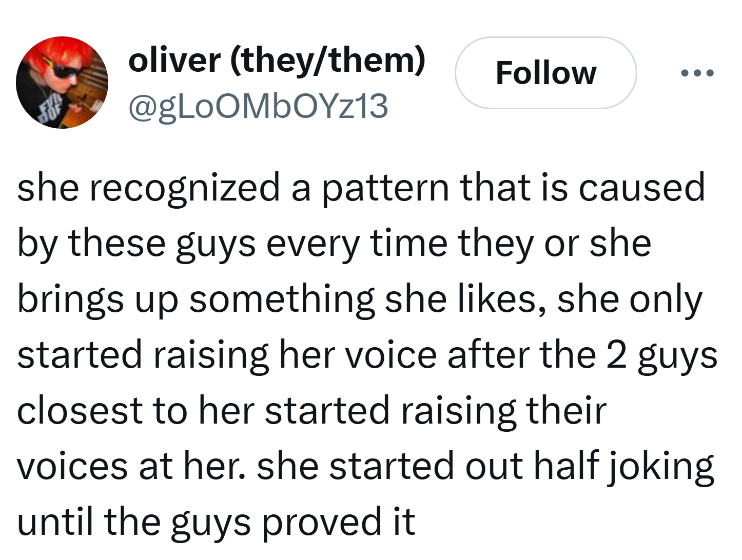Visit the @gLoOMbOYz13 handle link
Screen dimensions: 742x560
click(258, 107)
